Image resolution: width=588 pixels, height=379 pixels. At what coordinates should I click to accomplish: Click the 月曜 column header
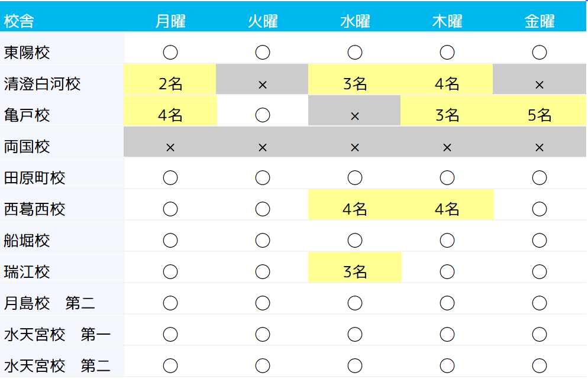tap(170, 21)
